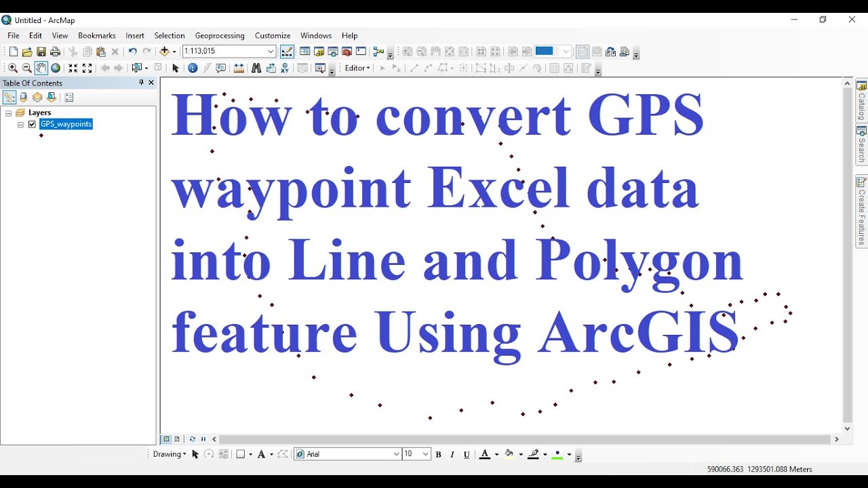This screenshot has width=868, height=488.
Task: Change the fill color bucket
Action: (x=509, y=455)
